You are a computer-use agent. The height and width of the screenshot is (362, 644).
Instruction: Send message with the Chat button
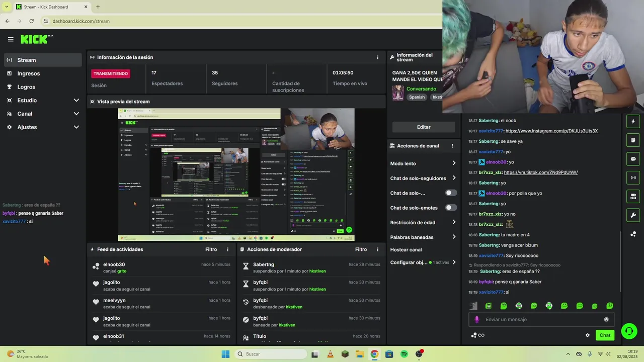pyautogui.click(x=605, y=335)
